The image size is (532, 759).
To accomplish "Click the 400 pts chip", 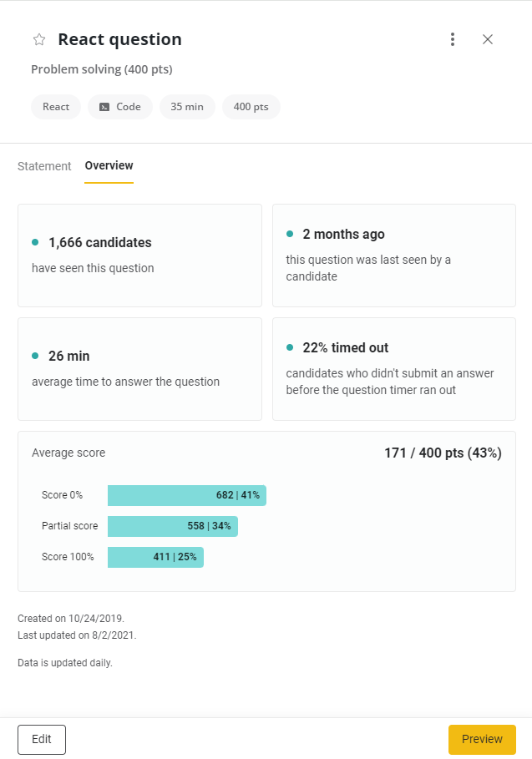I will pyautogui.click(x=251, y=107).
